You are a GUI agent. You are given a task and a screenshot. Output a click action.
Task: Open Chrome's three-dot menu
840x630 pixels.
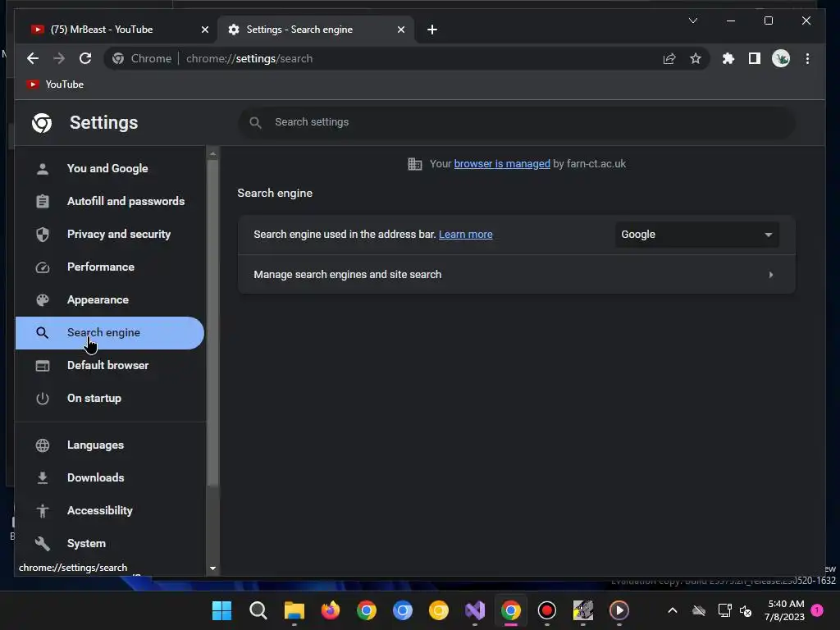point(807,58)
